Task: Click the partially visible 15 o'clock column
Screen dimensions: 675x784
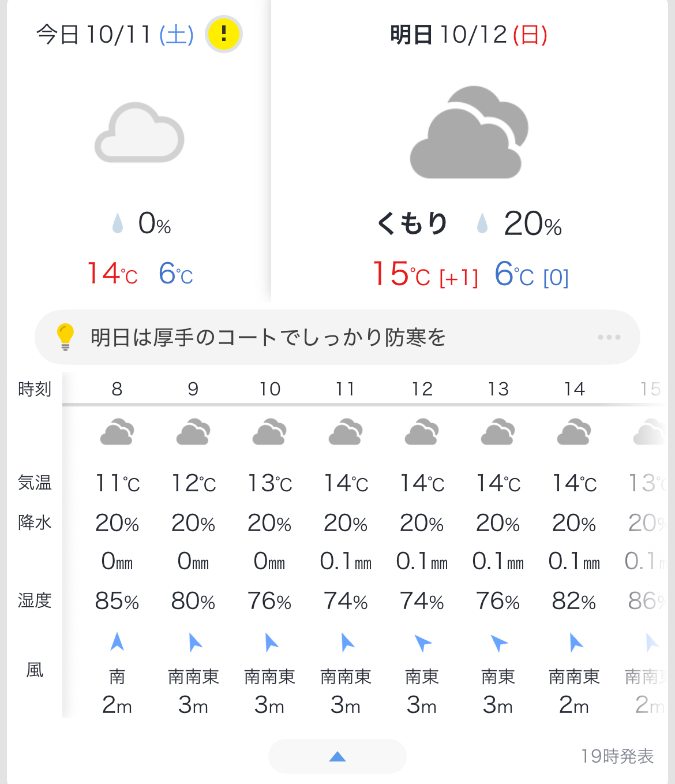Action: tap(650, 389)
